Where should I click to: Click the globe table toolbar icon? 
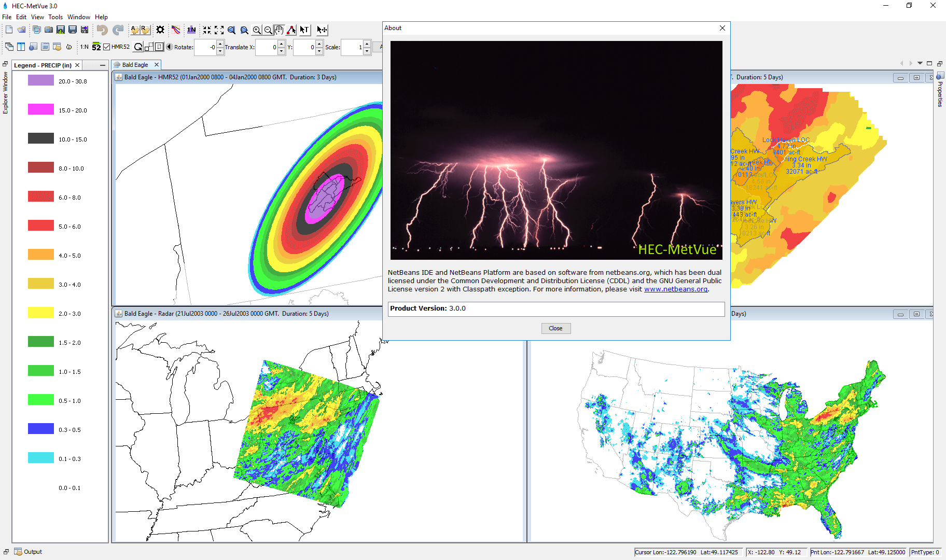(x=33, y=47)
